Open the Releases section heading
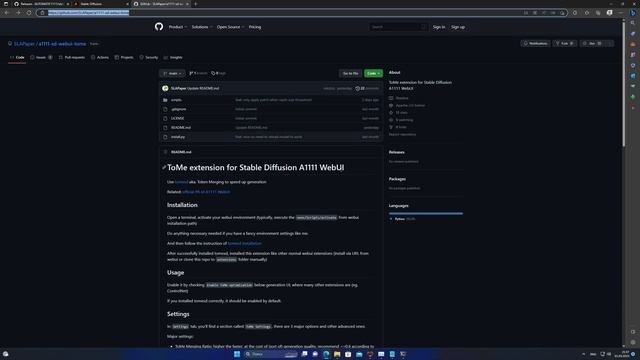The width and height of the screenshot is (640, 360). coord(396,152)
